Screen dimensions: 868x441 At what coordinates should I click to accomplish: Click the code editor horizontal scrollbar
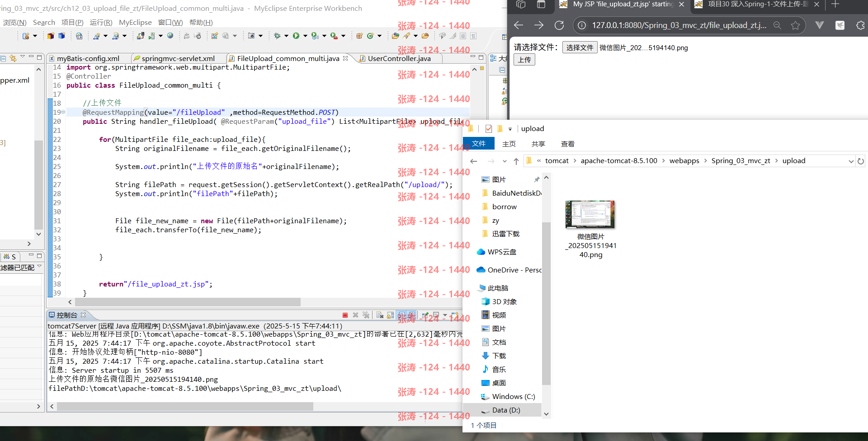click(x=188, y=302)
